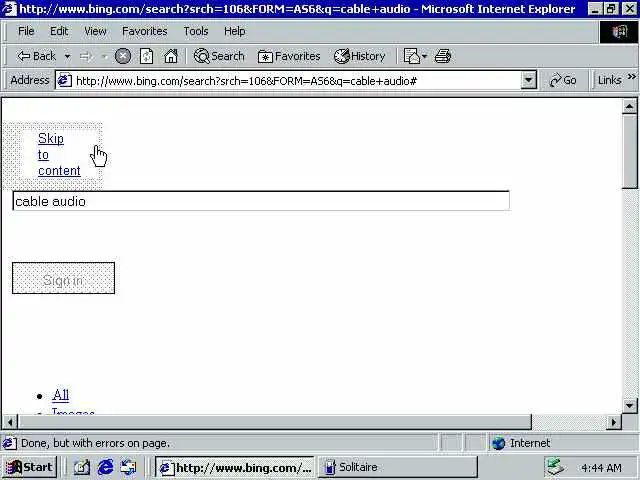Switch to the bing.com taskbar button
Viewport: 640px width, 480px height.
pos(235,467)
